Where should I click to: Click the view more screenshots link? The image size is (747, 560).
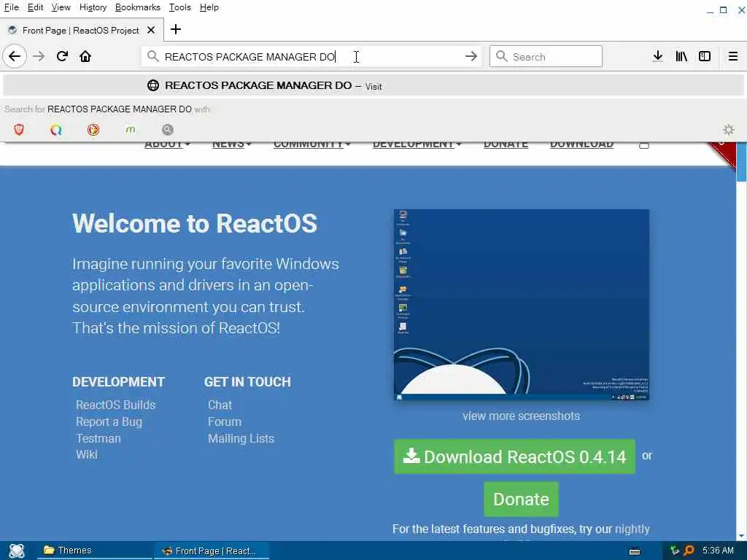coord(521,416)
